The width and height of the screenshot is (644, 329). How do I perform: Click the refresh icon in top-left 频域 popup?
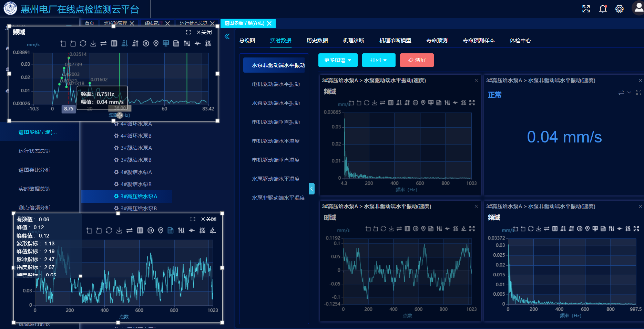[83, 44]
